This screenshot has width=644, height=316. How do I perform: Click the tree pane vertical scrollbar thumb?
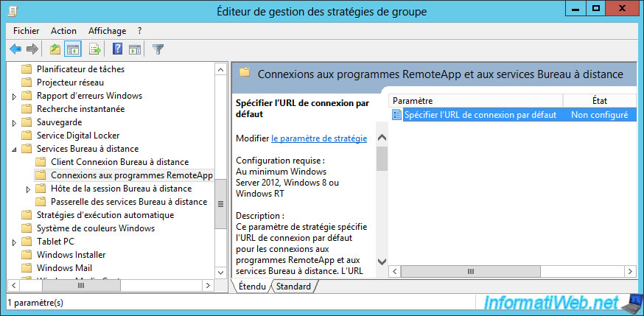point(220,204)
